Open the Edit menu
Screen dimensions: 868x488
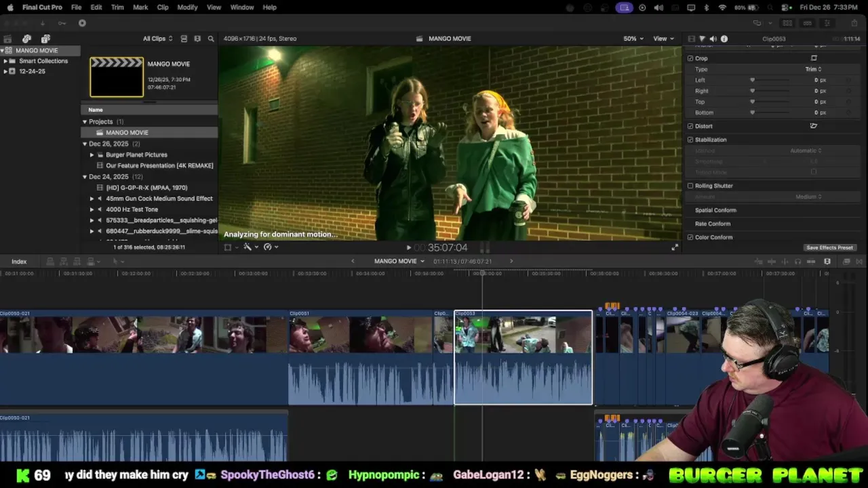pos(96,7)
